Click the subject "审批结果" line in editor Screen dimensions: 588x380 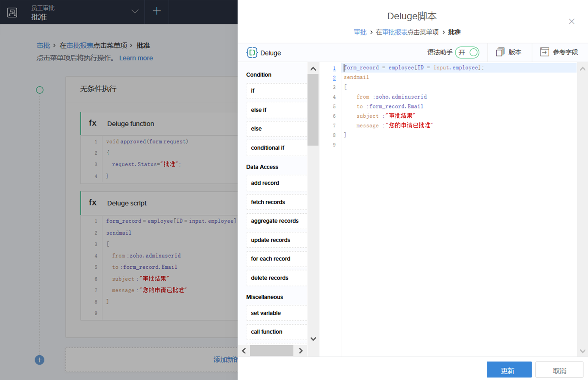[386, 116]
